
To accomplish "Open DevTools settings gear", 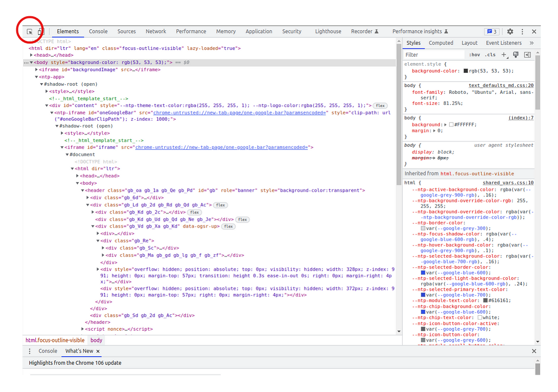I will (510, 32).
